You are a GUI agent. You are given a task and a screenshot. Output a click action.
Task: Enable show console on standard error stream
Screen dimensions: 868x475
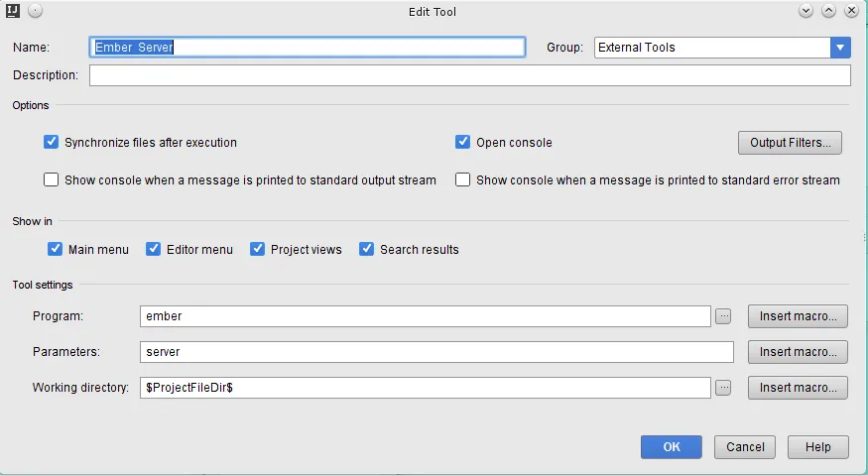point(463,179)
